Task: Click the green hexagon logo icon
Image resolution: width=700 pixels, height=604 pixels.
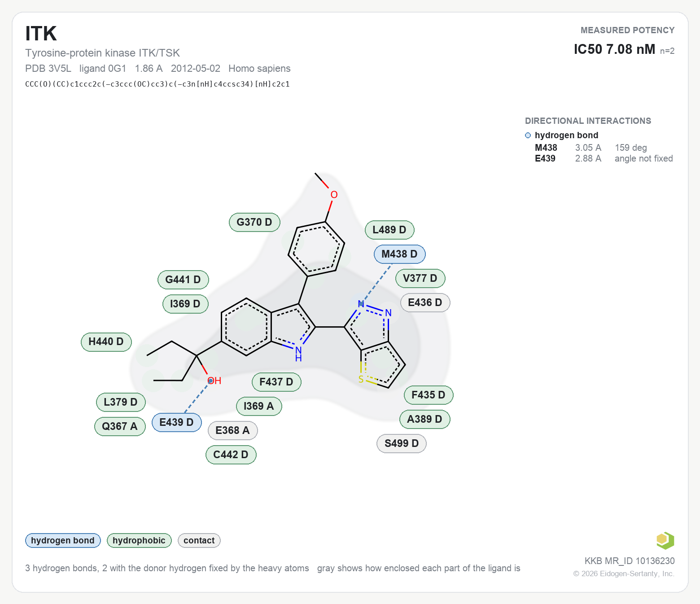Action: 665,540
